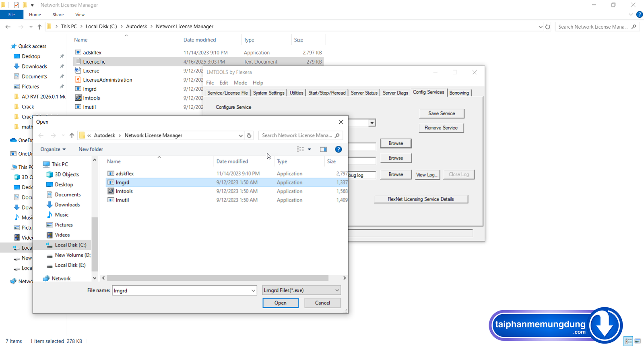This screenshot has height=346, width=644.
Task: Click Cancel button in file dialog
Action: click(322, 303)
